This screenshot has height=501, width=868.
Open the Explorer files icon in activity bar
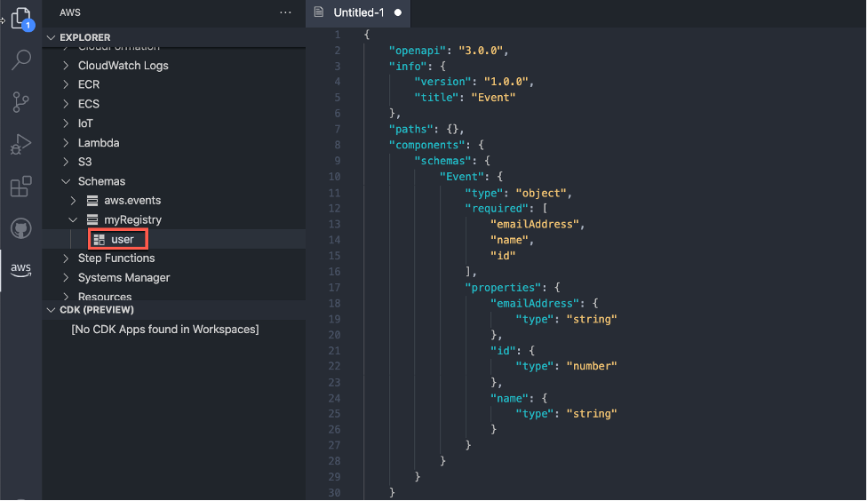coord(20,20)
